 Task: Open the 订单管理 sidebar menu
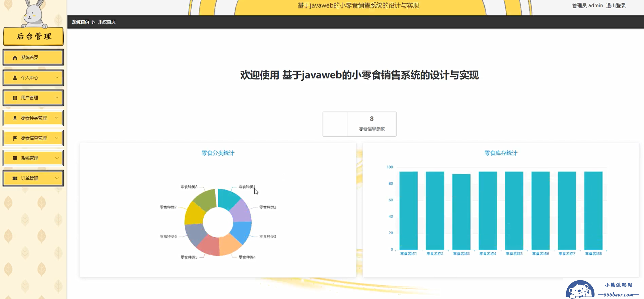33,178
